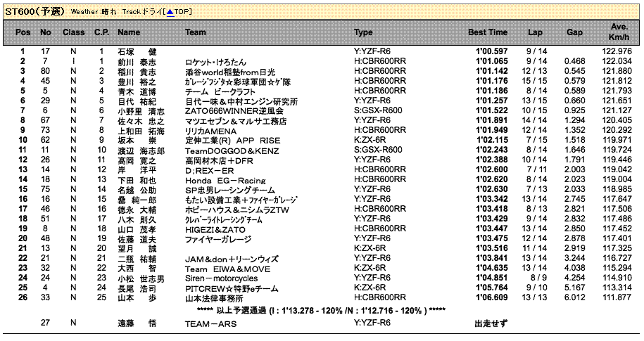Click team TEAM－ARS
The image size is (644, 341).
click(x=210, y=323)
